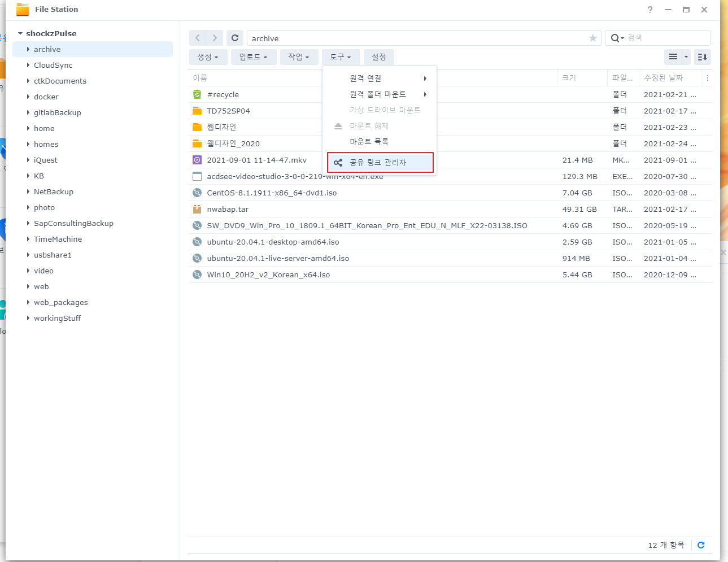Click the search magnifier icon
Image resolution: width=728 pixels, height=562 pixels.
[615, 38]
